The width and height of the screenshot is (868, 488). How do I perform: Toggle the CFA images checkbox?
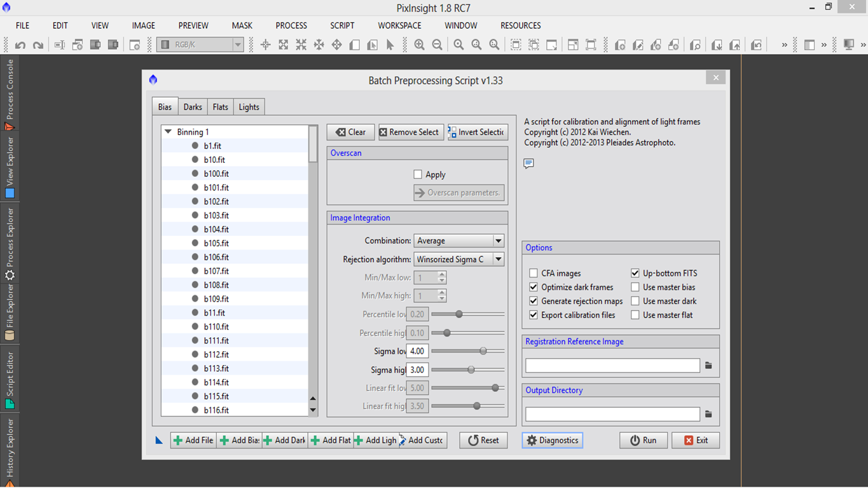534,273
